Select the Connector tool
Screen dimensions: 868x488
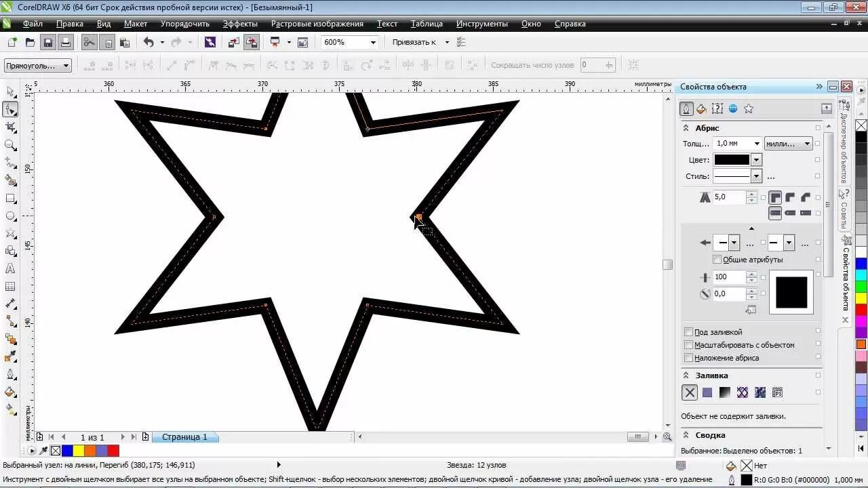pyautogui.click(x=10, y=321)
